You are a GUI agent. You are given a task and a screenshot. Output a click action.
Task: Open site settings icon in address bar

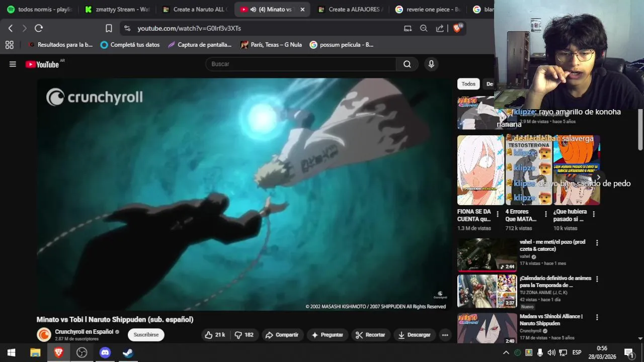(127, 29)
